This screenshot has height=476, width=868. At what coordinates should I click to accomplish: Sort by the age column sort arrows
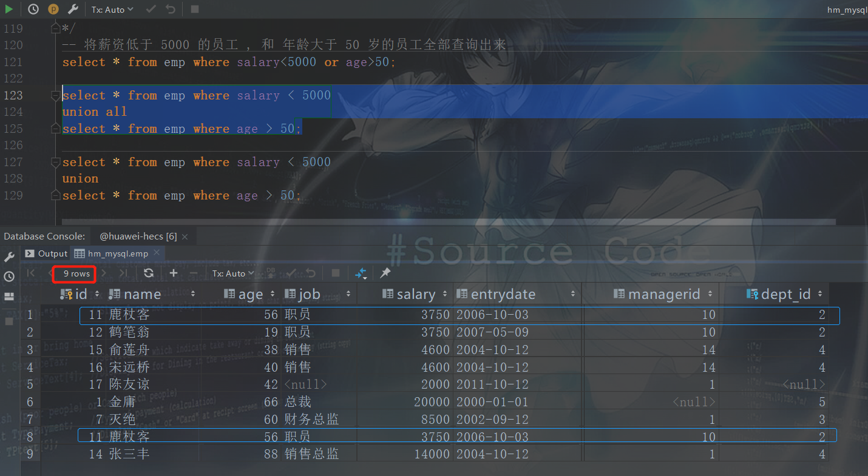point(273,294)
